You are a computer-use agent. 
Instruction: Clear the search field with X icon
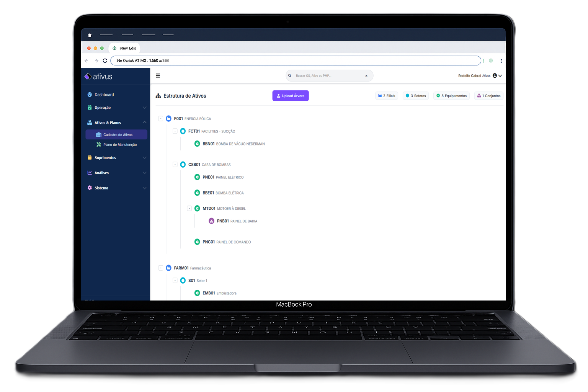(x=366, y=76)
